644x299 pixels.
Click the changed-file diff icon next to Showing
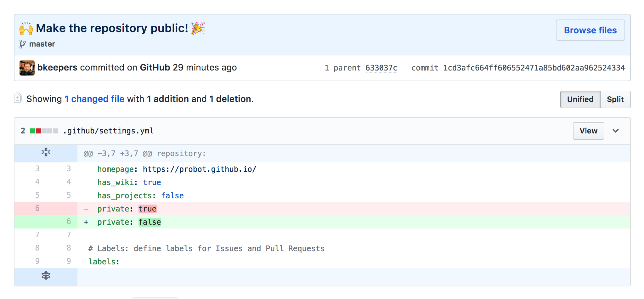point(18,98)
